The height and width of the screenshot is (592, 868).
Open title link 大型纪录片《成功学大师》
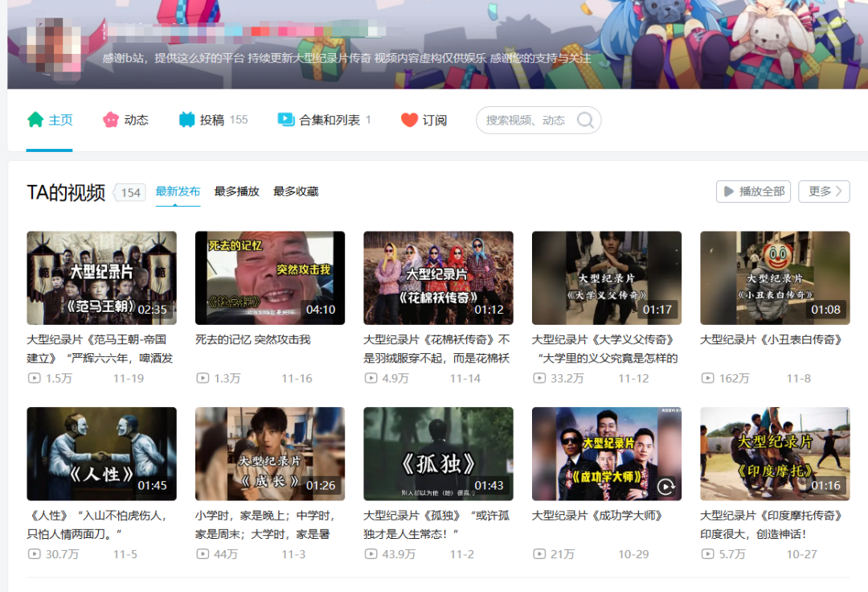pos(597,516)
